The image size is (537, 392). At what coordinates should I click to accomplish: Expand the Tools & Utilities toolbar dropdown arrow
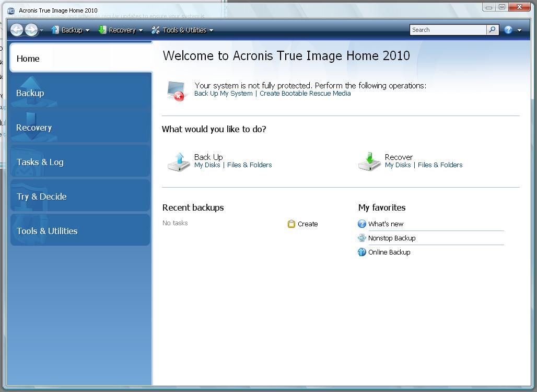(x=212, y=30)
